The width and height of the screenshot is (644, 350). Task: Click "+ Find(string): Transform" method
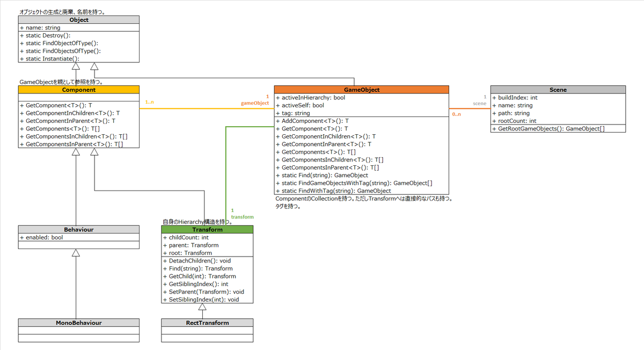point(197,268)
